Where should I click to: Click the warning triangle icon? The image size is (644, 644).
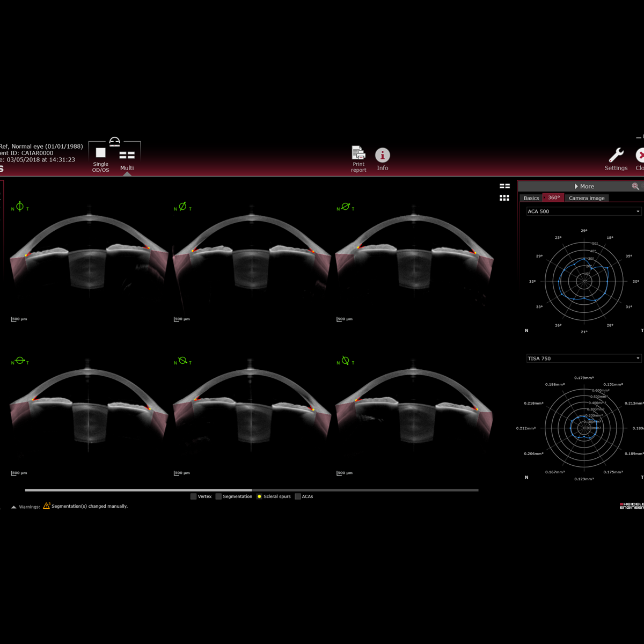pos(47,506)
